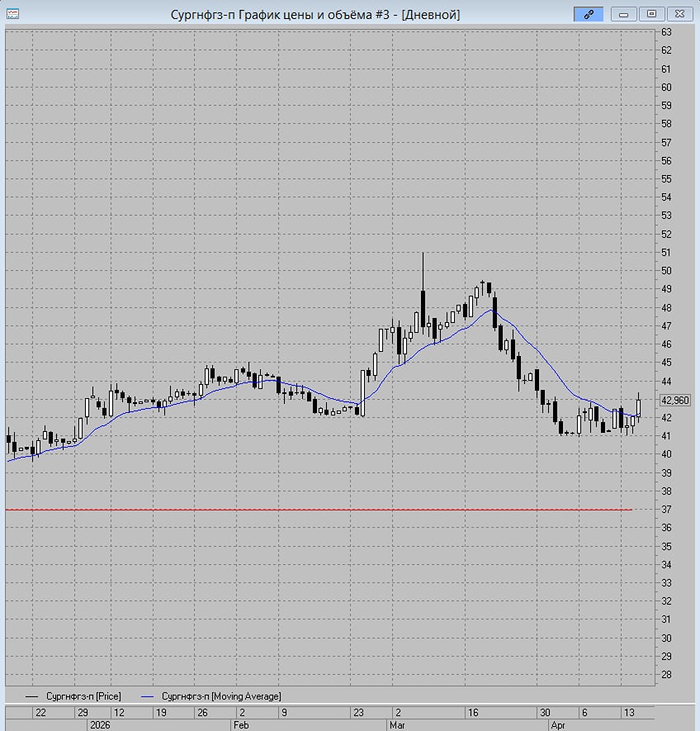Click the 16 date label
The image size is (700, 731).
(x=473, y=712)
